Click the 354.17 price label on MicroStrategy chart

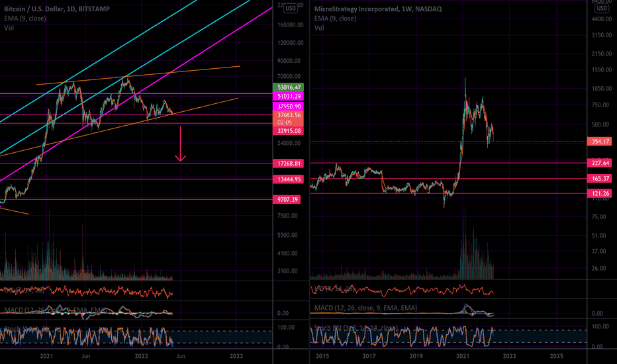[x=599, y=141]
